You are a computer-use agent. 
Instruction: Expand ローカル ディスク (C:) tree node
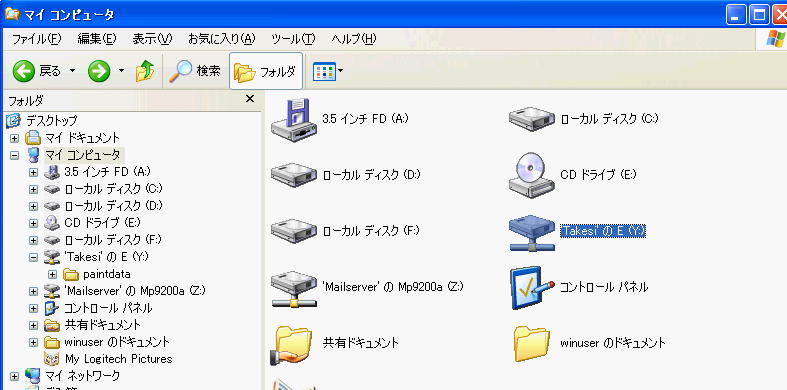[x=33, y=189]
